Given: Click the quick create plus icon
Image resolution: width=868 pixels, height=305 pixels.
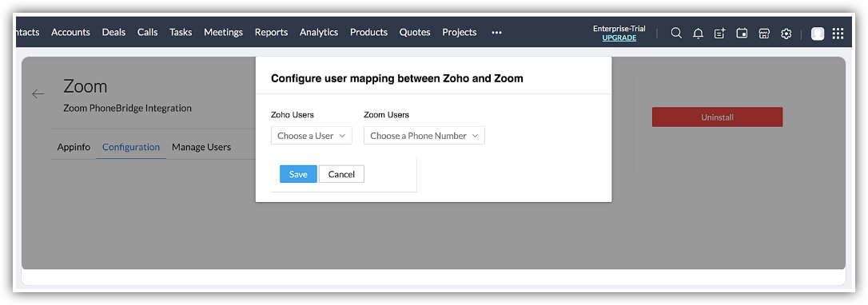Looking at the screenshot, I should click(x=719, y=34).
